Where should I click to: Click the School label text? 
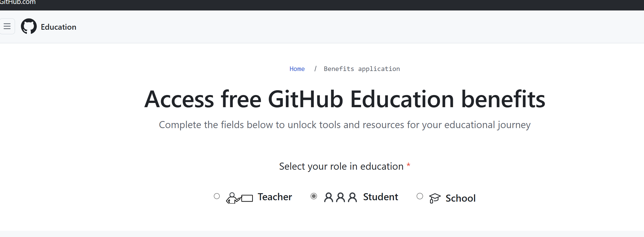click(x=460, y=198)
